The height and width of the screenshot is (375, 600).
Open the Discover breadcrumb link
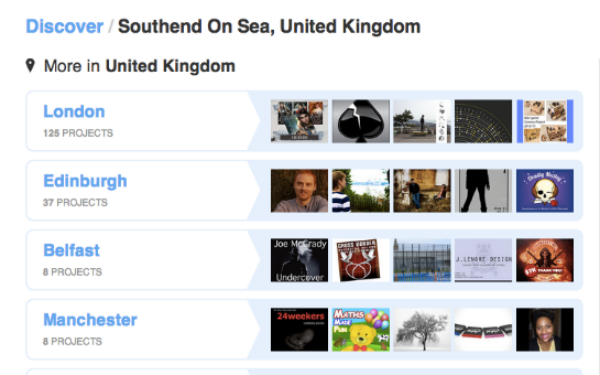click(64, 27)
